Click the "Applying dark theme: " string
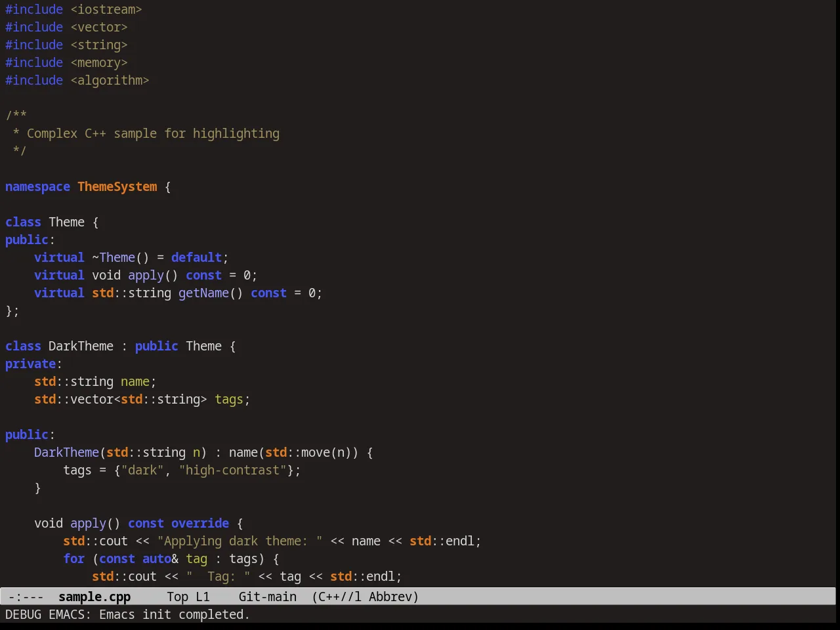The width and height of the screenshot is (840, 630). pyautogui.click(x=240, y=541)
